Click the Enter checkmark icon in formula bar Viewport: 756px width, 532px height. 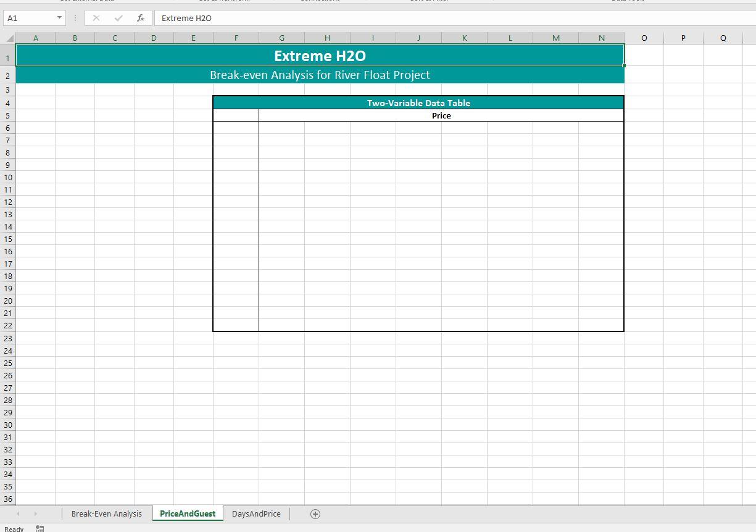coord(118,18)
